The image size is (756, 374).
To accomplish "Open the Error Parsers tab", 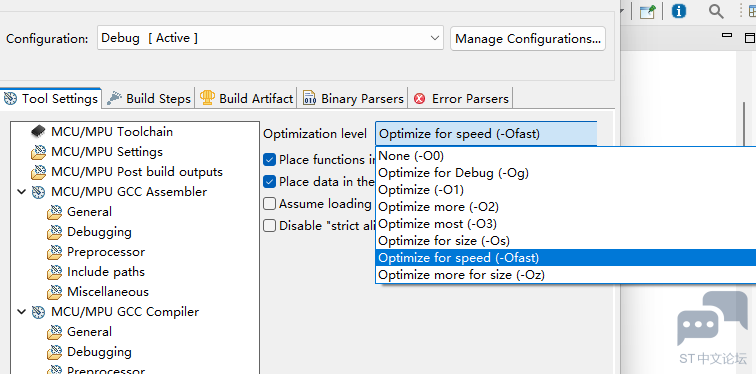I will point(461,99).
